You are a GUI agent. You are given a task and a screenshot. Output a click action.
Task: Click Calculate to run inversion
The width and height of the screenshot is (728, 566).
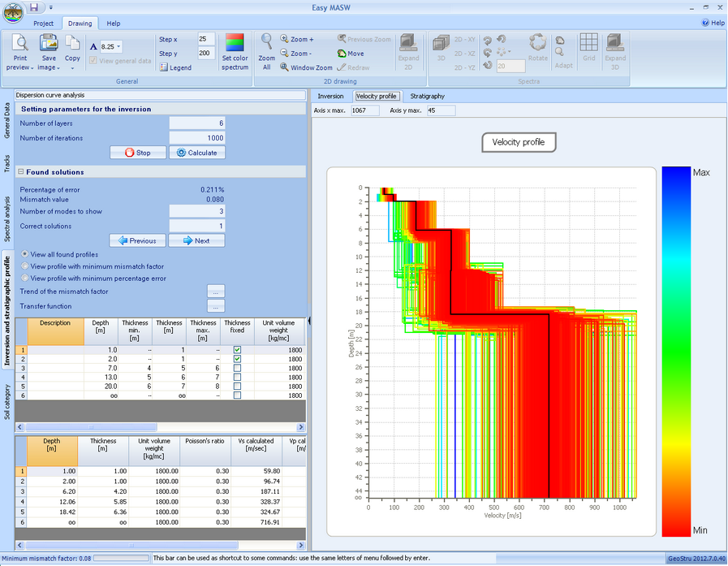click(x=197, y=153)
